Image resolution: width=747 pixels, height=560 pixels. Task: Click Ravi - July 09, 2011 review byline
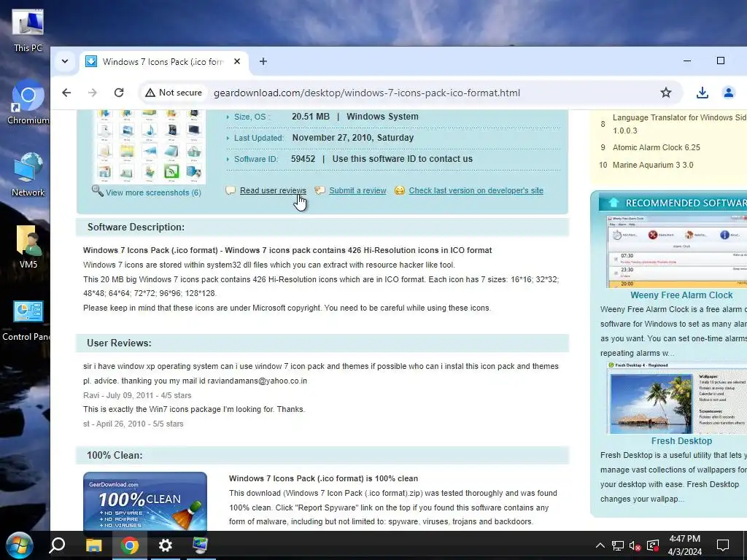click(x=137, y=395)
